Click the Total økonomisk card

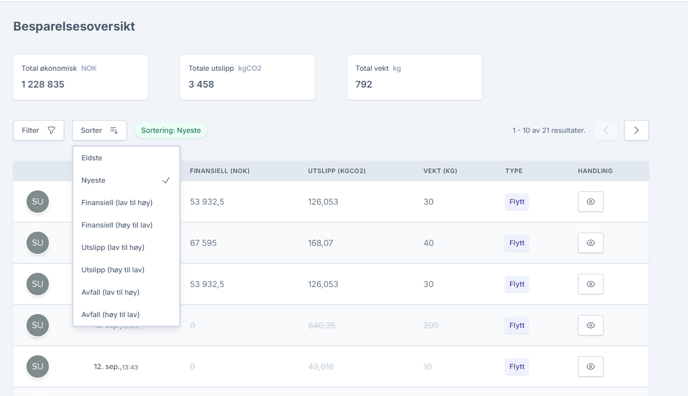tap(80, 77)
